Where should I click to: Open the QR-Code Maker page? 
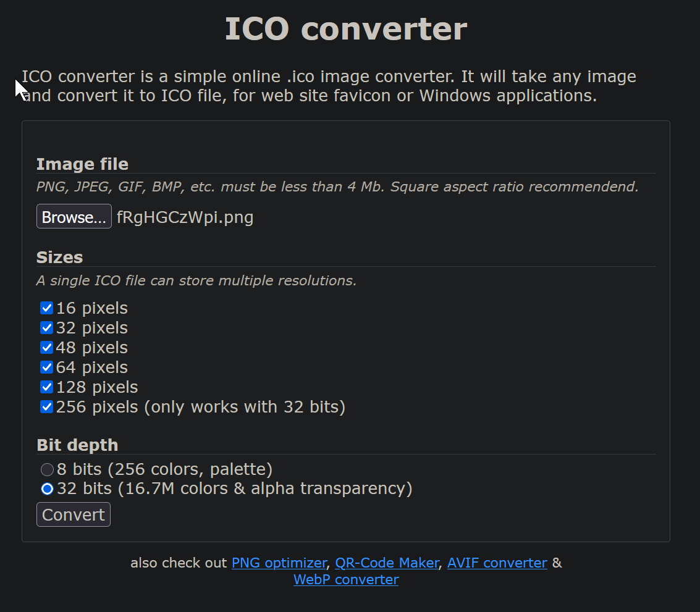point(387,563)
